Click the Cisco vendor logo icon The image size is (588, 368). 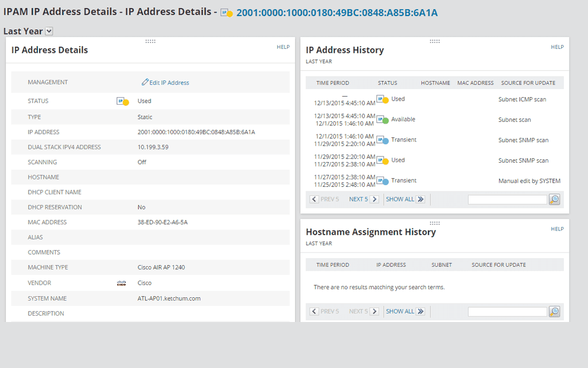click(x=120, y=282)
